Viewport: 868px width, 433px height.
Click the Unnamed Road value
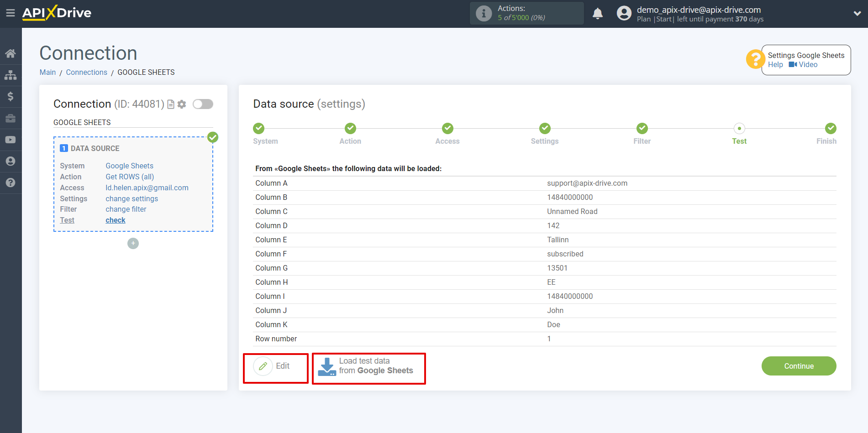(x=572, y=212)
